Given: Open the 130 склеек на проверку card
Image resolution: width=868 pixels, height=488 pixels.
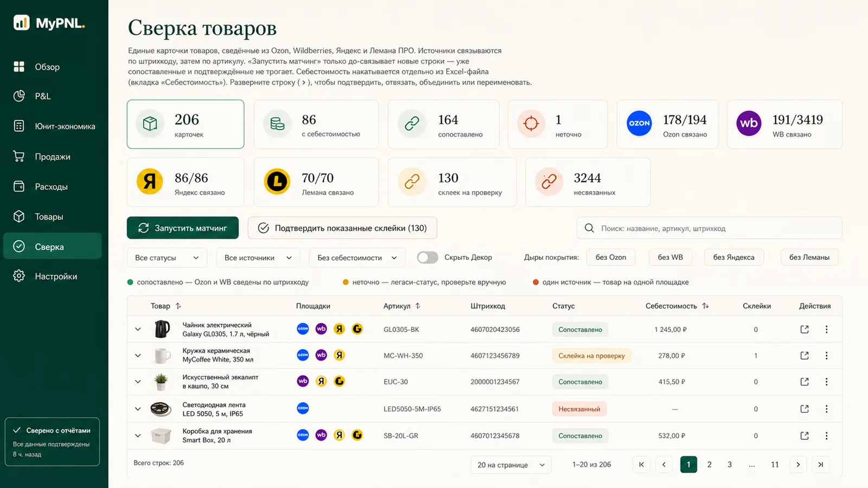Looking at the screenshot, I should (x=452, y=182).
